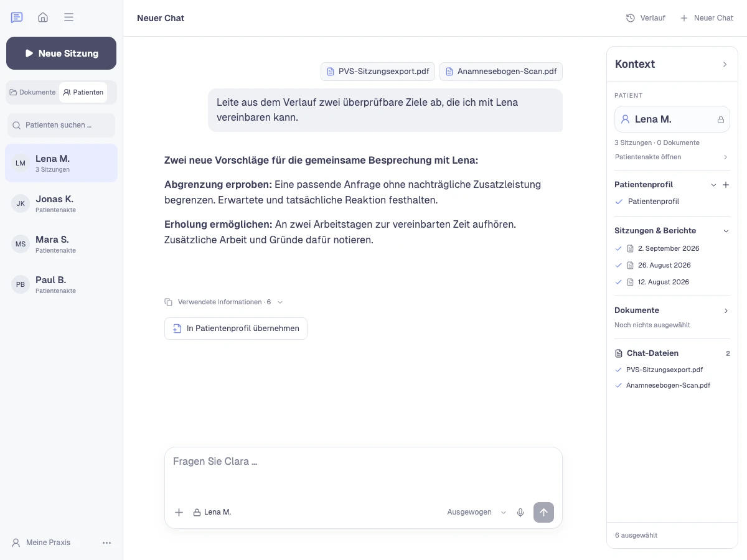Open the chat icon in the sidebar header
Screen dimensions: 747x560
(17, 17)
